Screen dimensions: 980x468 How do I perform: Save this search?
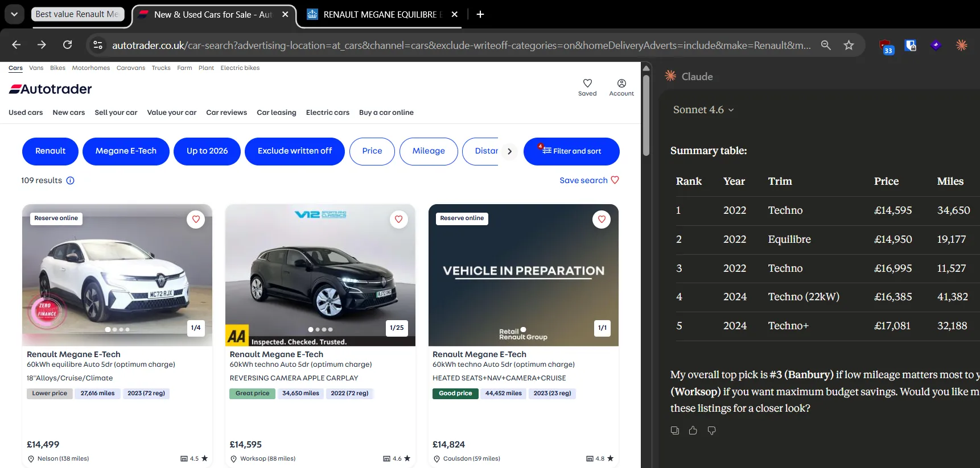pos(589,180)
